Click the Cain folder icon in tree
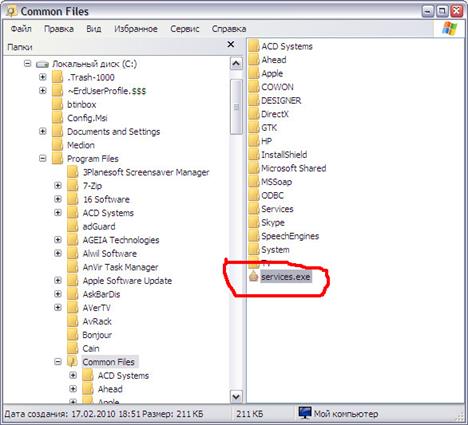The image size is (468, 425). 73,348
